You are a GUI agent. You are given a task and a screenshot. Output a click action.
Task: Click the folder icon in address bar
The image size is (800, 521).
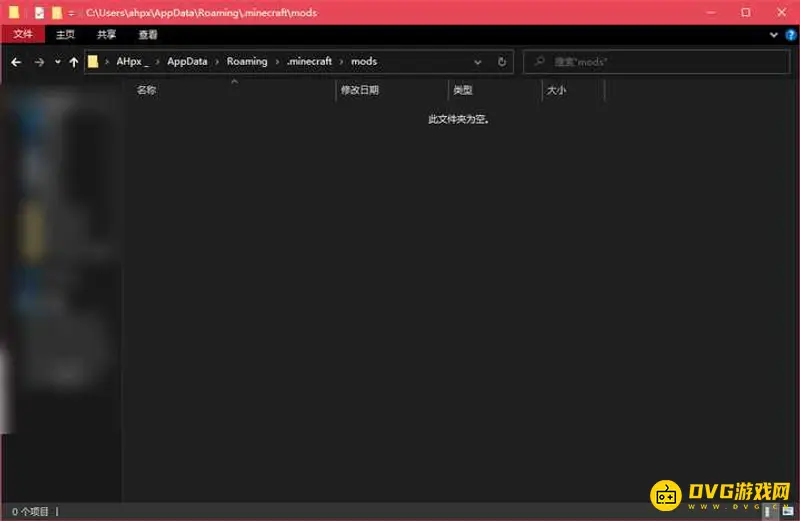click(x=94, y=62)
